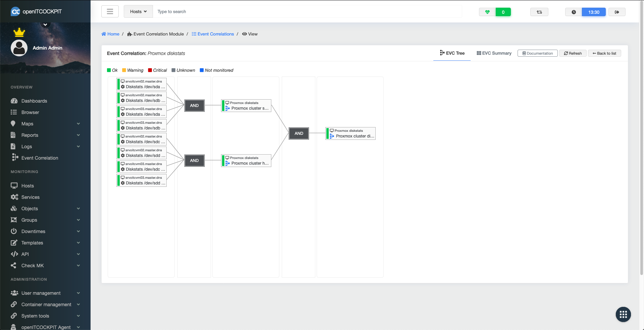Screen dimensions: 644x330
Task: Expand the Templates sidebar chevron
Action: (x=78, y=243)
